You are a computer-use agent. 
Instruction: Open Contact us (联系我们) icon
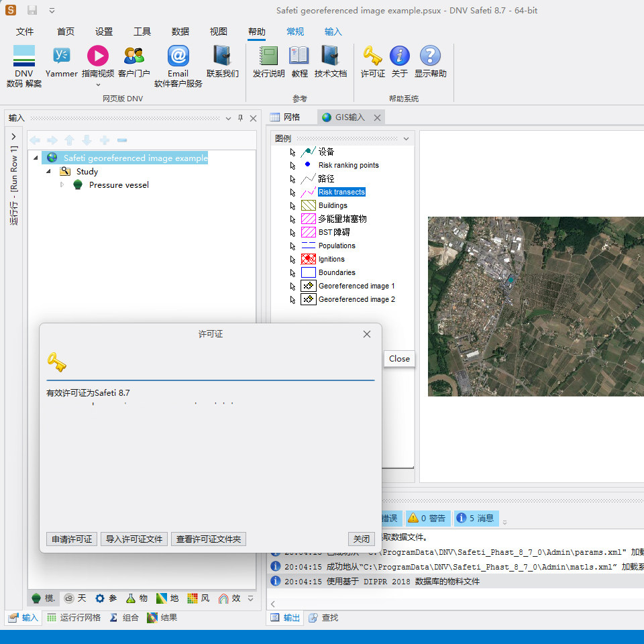click(x=222, y=56)
